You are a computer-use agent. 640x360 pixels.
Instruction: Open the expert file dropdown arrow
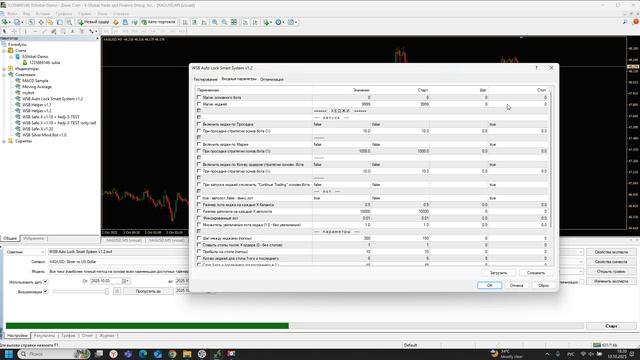580,252
